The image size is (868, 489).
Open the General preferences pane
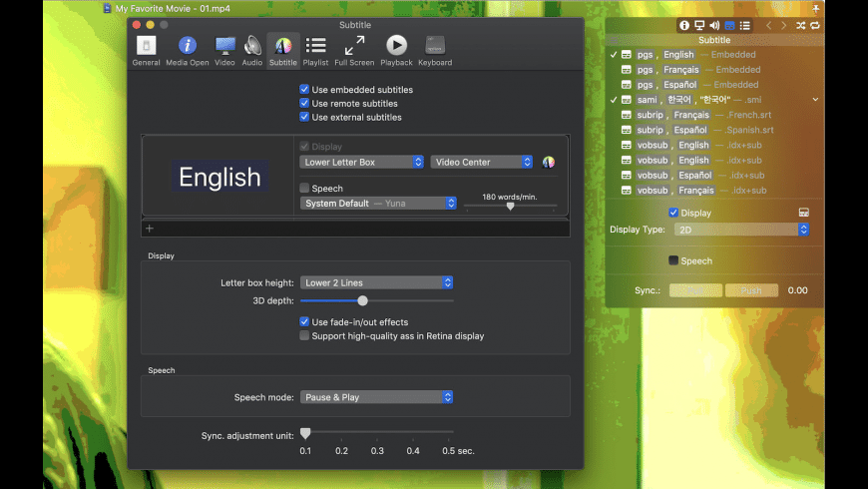pyautogui.click(x=146, y=51)
